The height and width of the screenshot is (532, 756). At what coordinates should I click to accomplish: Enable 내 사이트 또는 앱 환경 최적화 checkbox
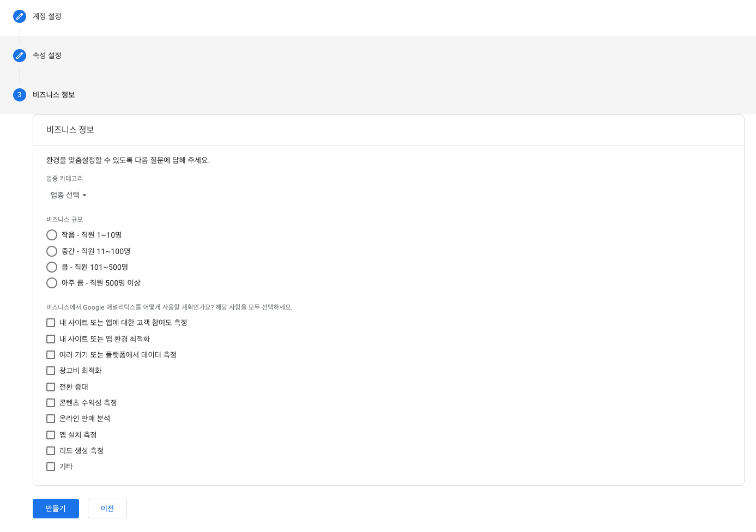click(51, 339)
